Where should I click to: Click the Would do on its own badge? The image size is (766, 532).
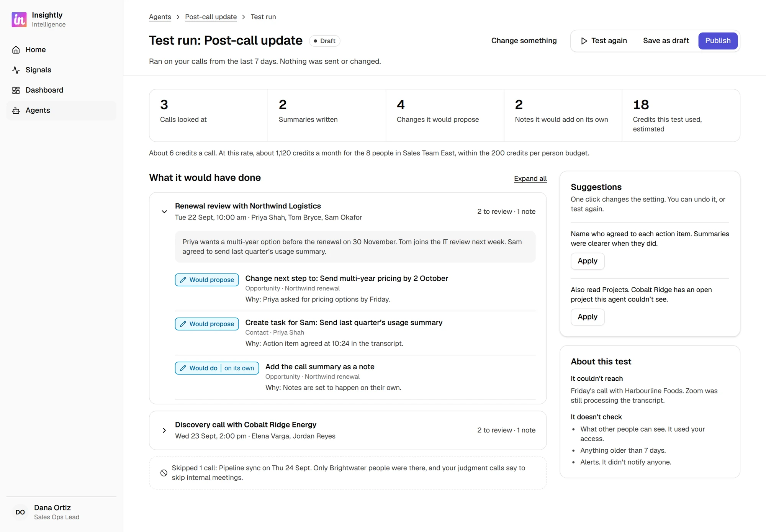click(x=217, y=368)
